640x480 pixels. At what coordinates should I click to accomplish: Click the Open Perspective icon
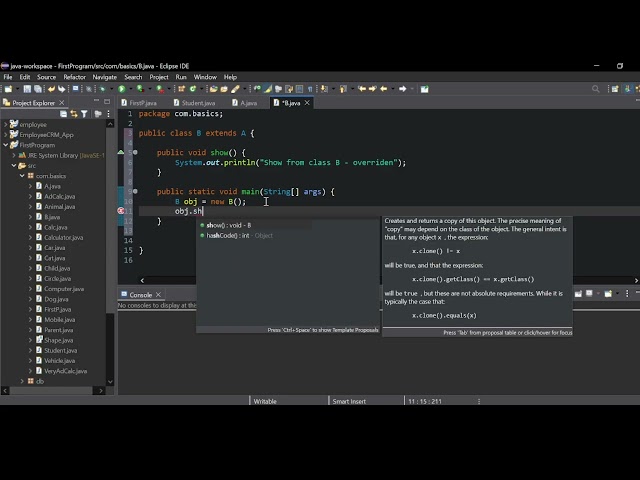pos(615,89)
